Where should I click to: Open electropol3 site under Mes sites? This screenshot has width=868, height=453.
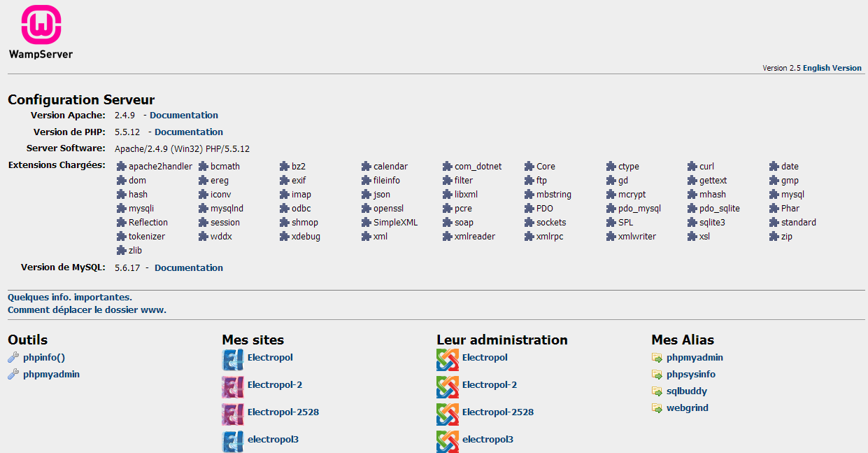tap(273, 440)
